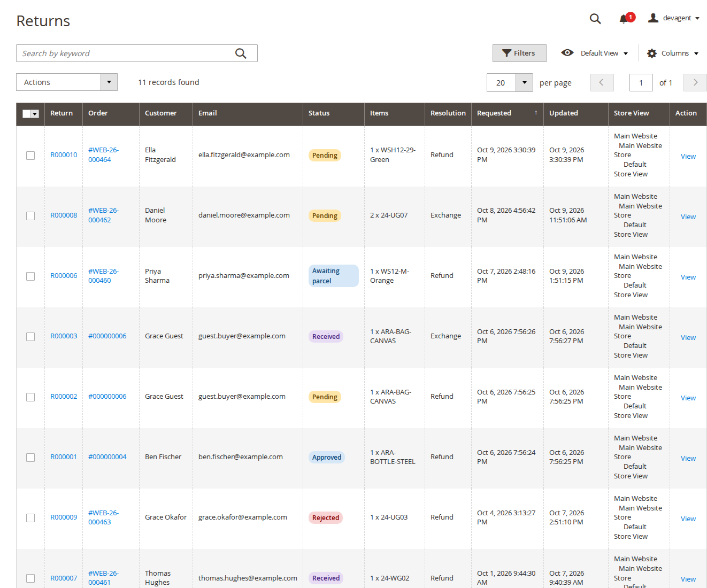Sort by the Requested column header
Image resolution: width=707 pixels, height=588 pixels.
click(507, 113)
